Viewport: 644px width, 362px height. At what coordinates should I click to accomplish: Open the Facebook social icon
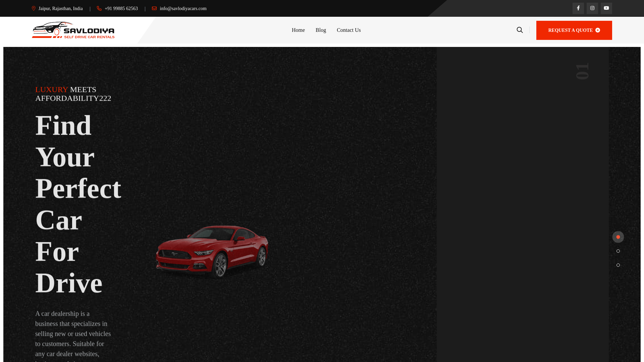[578, 8]
